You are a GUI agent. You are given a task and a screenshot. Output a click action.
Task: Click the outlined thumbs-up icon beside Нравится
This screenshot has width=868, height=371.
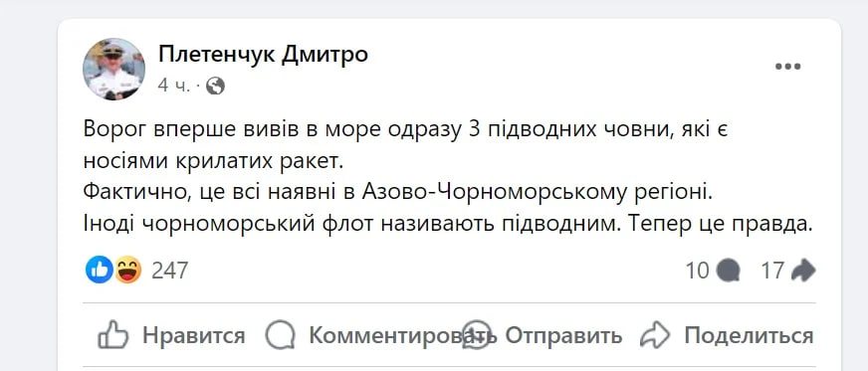pos(112,334)
